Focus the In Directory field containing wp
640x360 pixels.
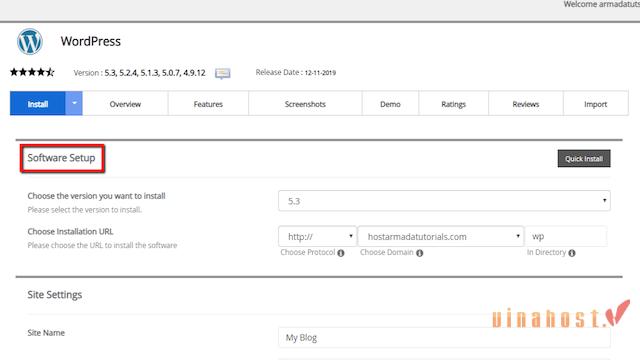pyautogui.click(x=566, y=236)
